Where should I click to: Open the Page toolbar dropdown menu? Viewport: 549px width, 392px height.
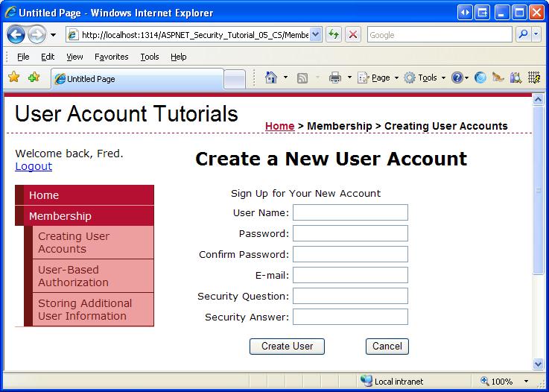click(x=378, y=78)
